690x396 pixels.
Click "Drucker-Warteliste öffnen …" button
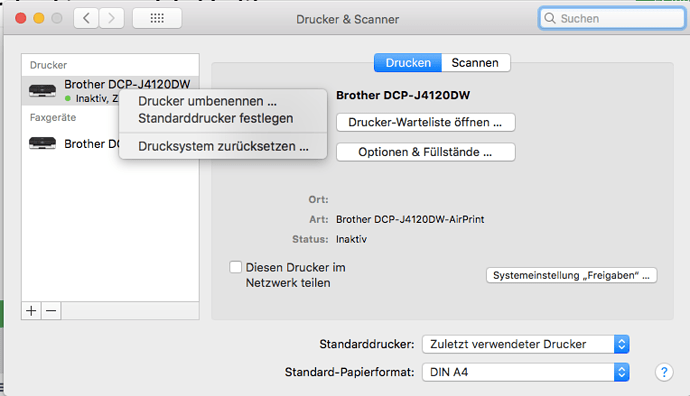(x=426, y=122)
